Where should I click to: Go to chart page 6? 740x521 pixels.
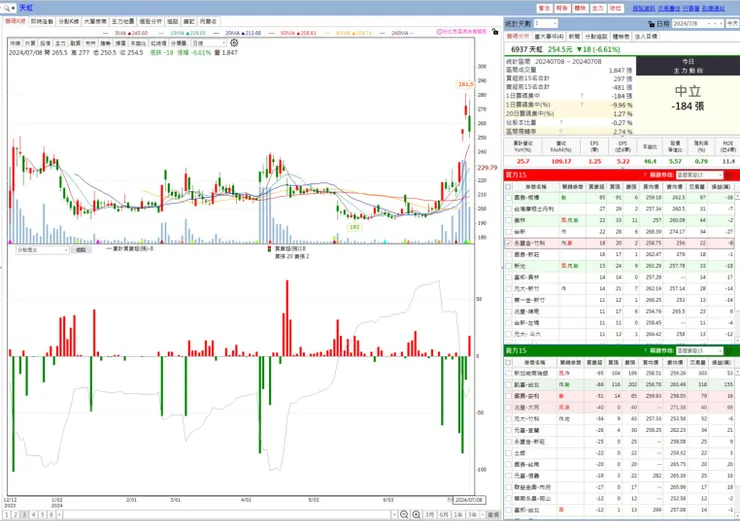tap(51, 515)
